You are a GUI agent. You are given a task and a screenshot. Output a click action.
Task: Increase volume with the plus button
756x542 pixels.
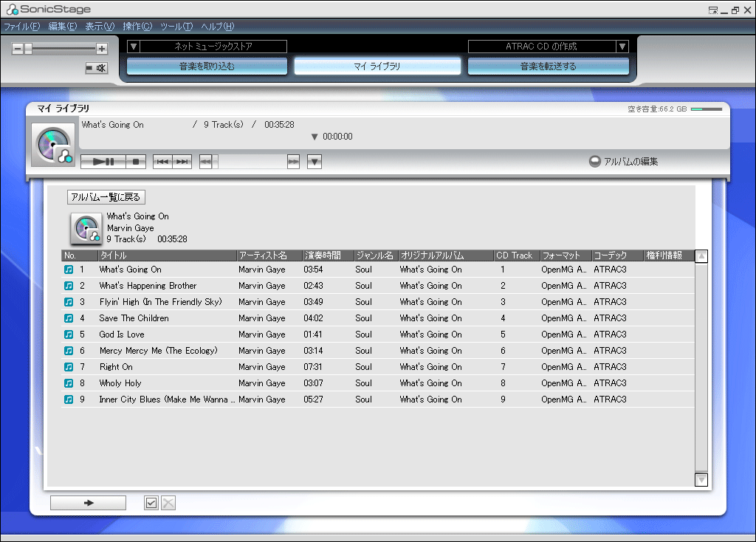tap(102, 48)
